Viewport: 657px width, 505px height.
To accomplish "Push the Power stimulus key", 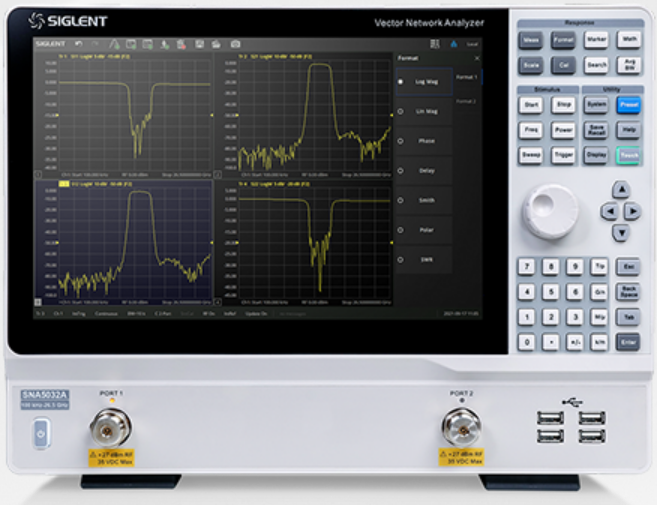I will click(563, 130).
